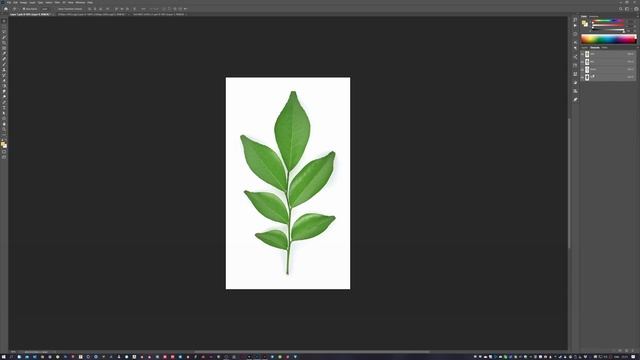Open the Layer menu
640x360 pixels.
32,2
